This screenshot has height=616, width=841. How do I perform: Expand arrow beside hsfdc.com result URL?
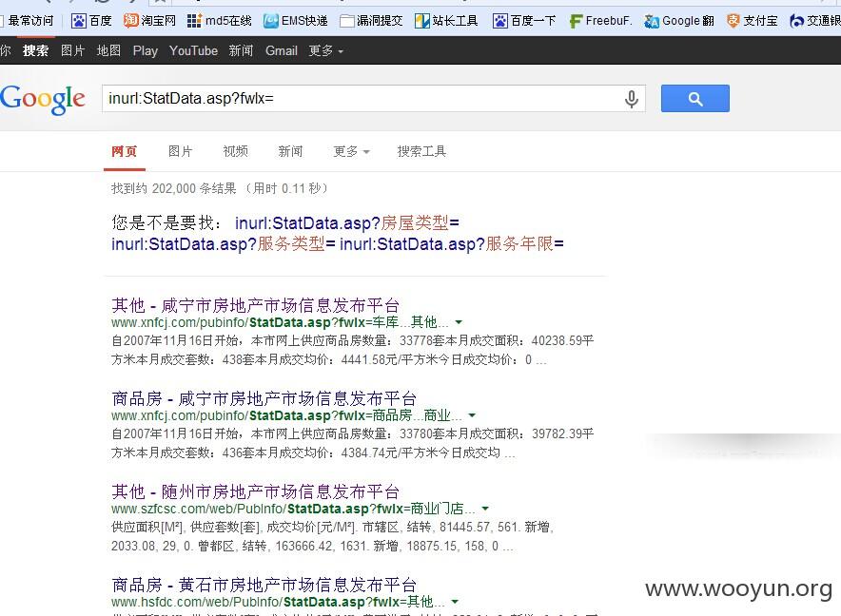click(455, 602)
